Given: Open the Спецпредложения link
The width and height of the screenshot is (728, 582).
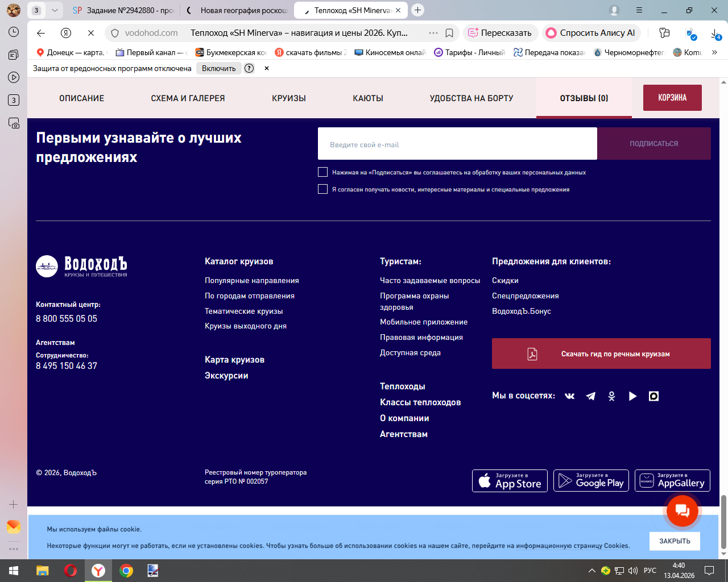Looking at the screenshot, I should coord(526,296).
